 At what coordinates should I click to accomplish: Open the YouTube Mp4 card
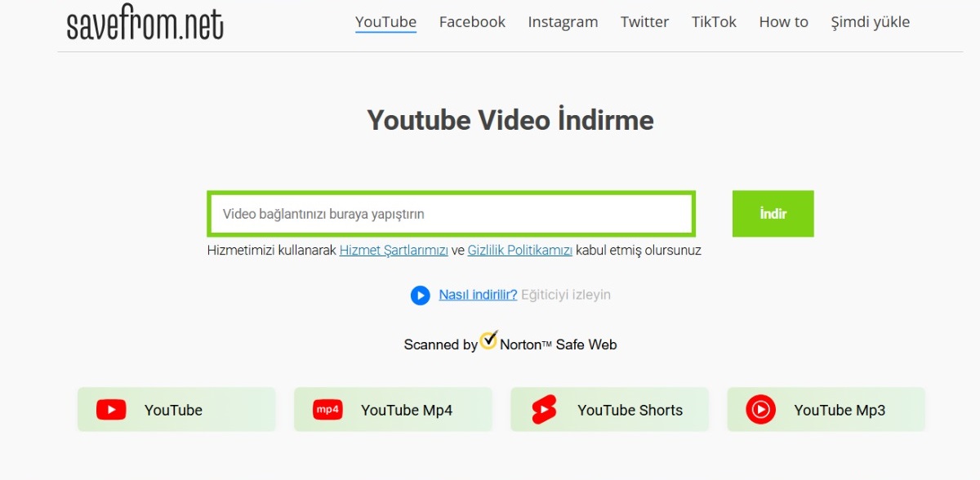[393, 409]
